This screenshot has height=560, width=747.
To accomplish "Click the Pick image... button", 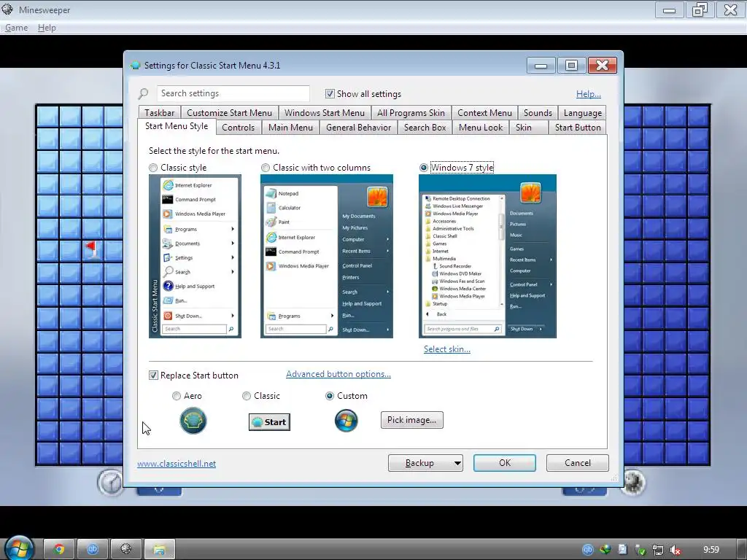I will click(411, 420).
